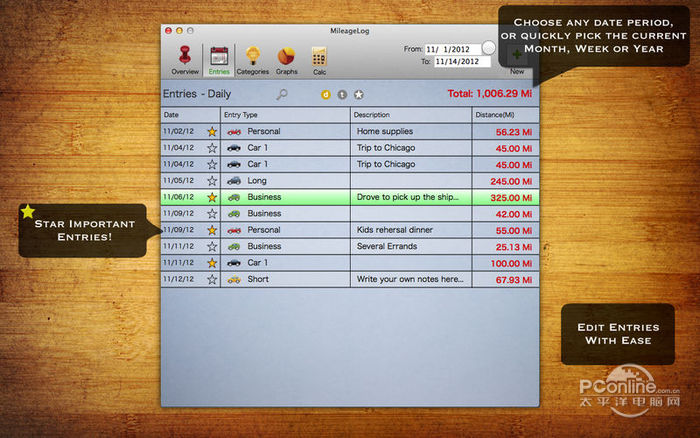Click the 245.00 Mi distance value
The width and height of the screenshot is (700, 438).
point(511,181)
